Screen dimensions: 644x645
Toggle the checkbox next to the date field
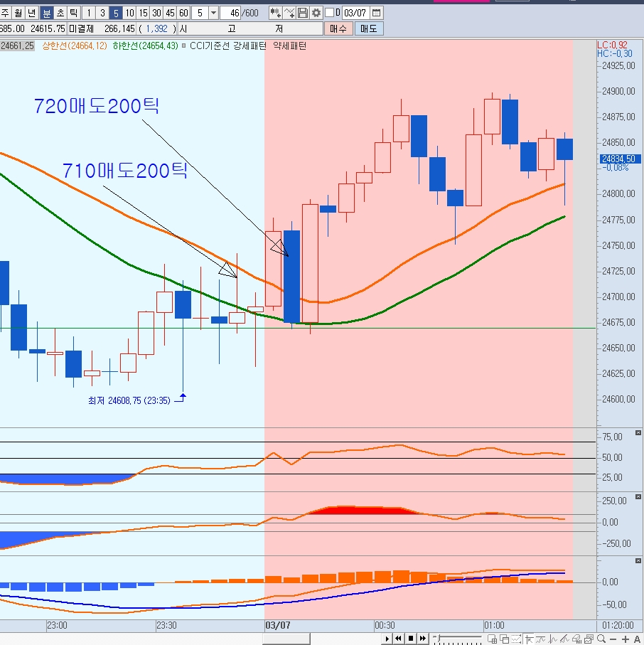tap(329, 13)
